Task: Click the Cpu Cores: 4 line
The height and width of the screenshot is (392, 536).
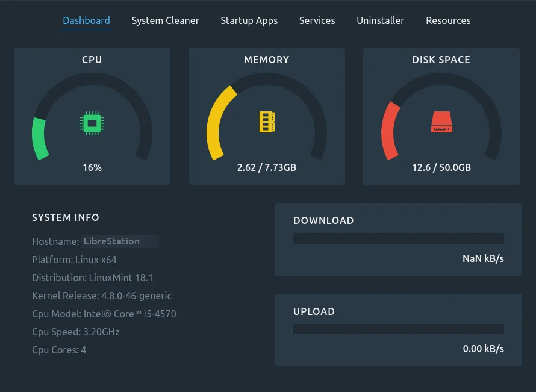Action: pos(59,350)
